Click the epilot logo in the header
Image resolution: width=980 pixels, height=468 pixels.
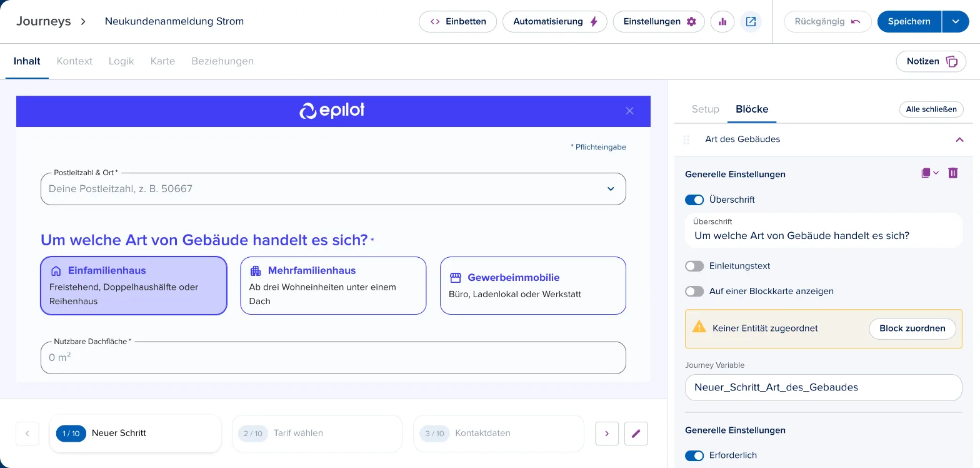coord(332,111)
